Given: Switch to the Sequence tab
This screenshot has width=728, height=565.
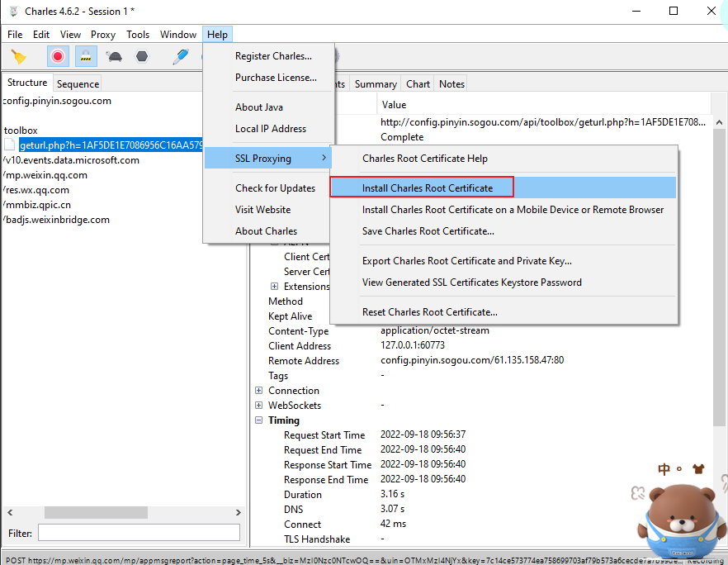Looking at the screenshot, I should point(78,84).
